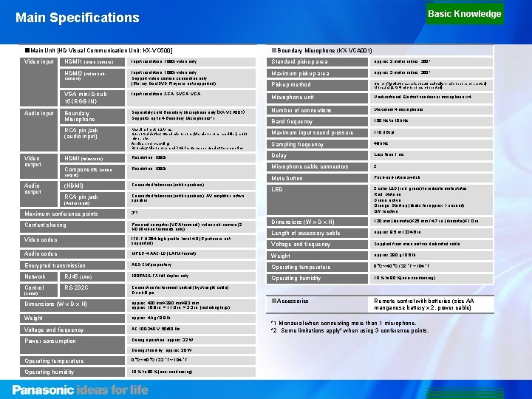The image size is (532, 399).
Task: Click the Boundary Microphone Weight label
Action: [317, 256]
